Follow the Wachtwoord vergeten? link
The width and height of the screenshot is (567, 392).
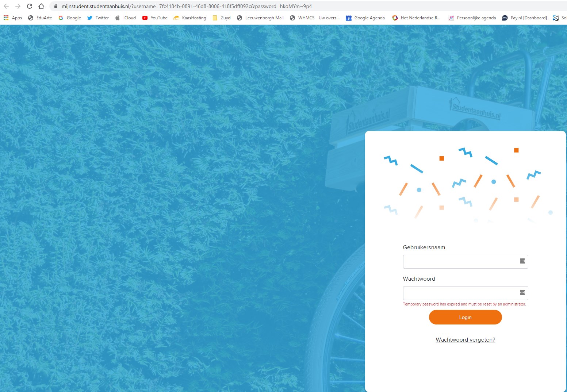[x=465, y=340]
